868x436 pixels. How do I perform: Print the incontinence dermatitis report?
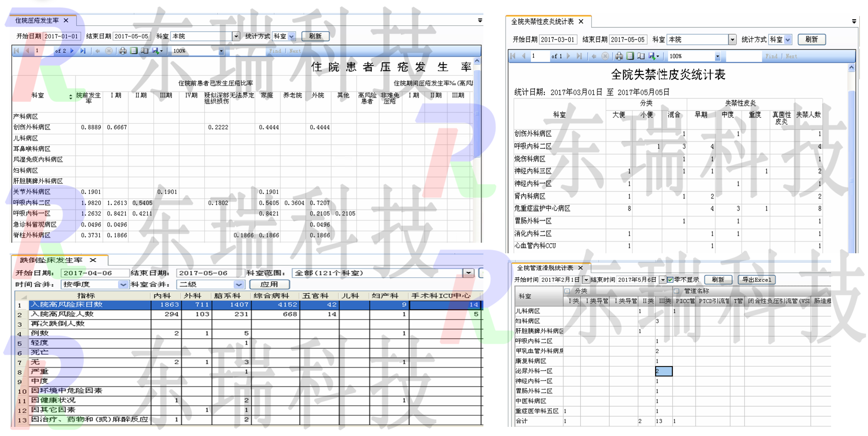coord(619,56)
